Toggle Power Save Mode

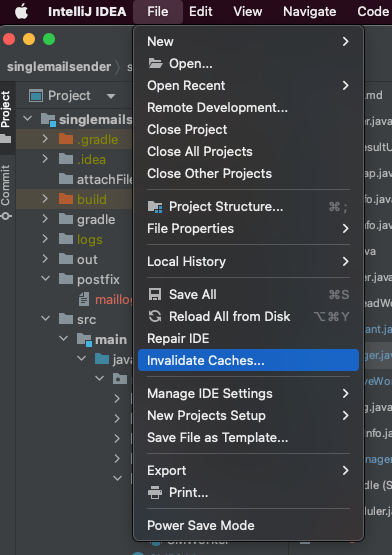tap(201, 525)
